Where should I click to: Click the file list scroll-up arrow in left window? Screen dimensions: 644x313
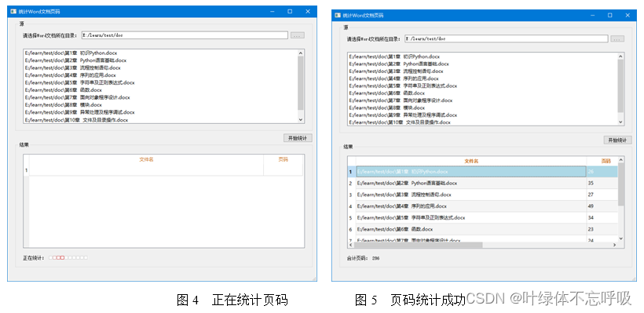(301, 53)
